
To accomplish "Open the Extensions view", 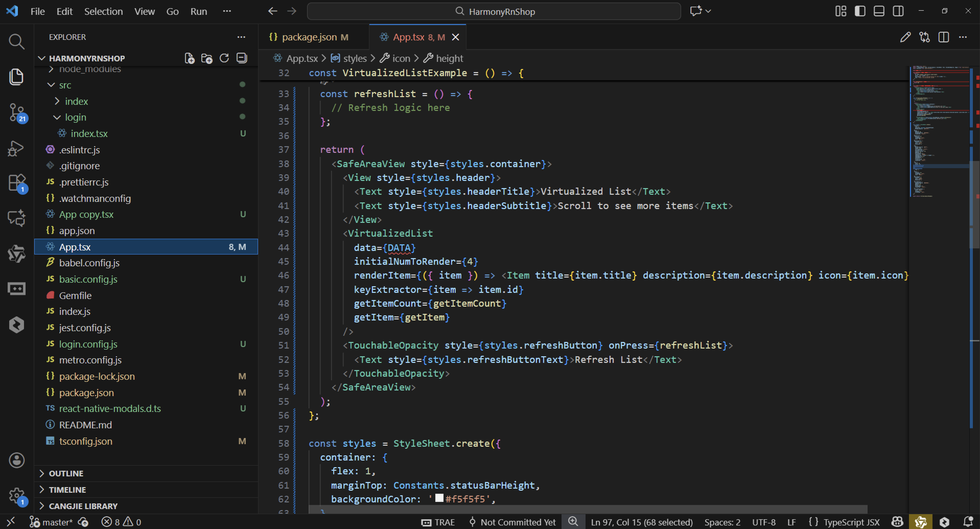I will pos(16,183).
